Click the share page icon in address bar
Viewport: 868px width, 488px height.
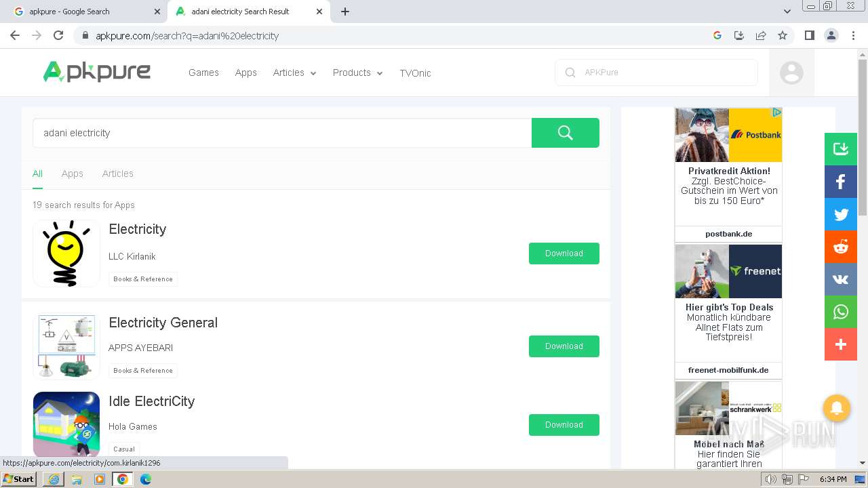[761, 35]
